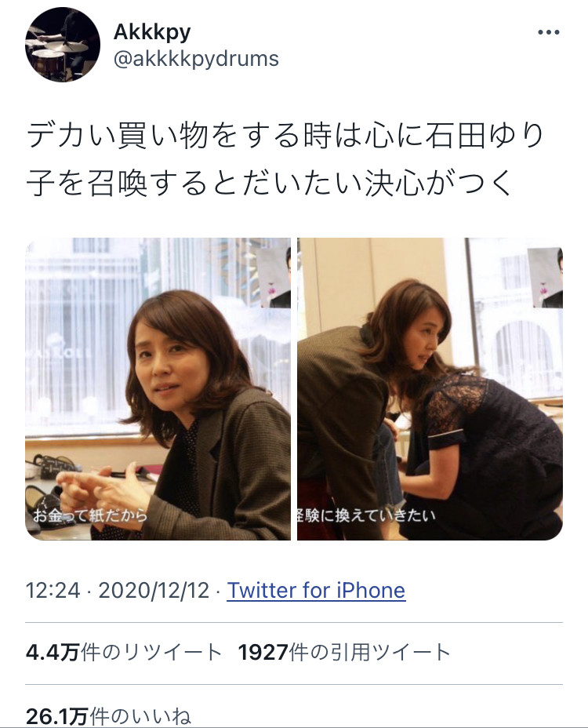Open the three-dot more options menu

pyautogui.click(x=548, y=32)
